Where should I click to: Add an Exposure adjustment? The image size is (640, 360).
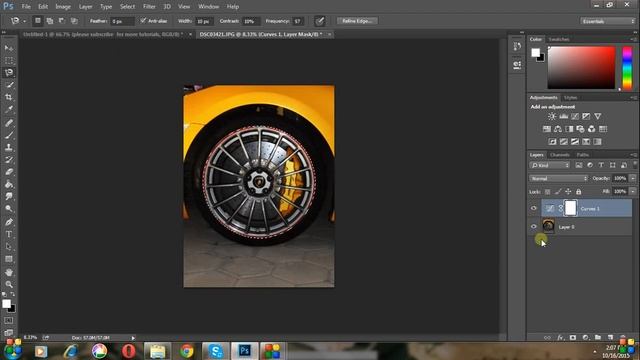coord(586,116)
